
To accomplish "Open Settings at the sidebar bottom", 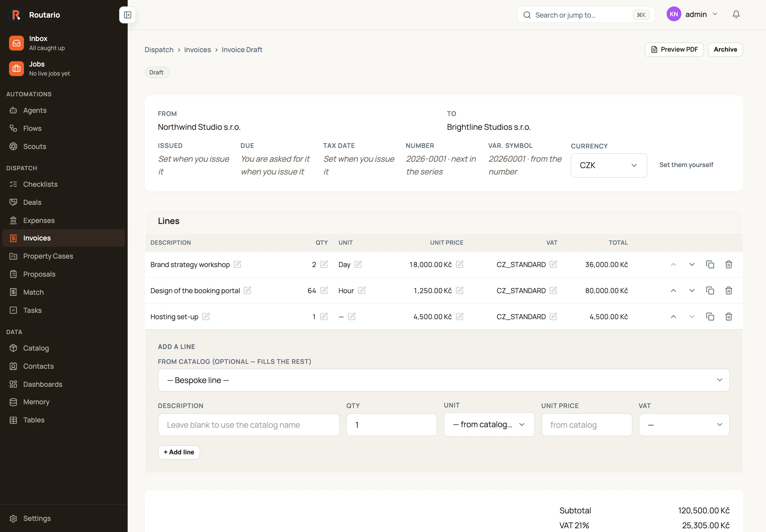I will coord(64,518).
